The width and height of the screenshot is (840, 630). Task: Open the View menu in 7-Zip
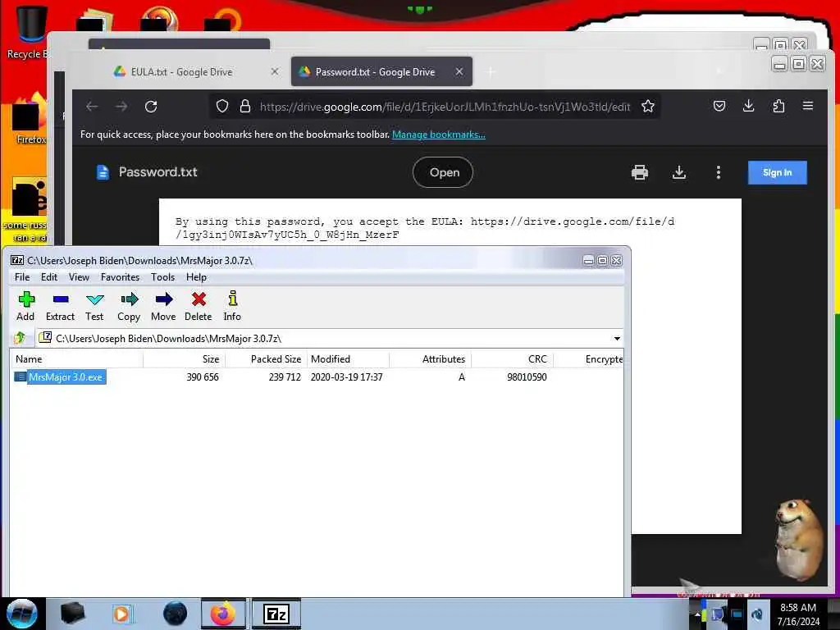pyautogui.click(x=79, y=277)
